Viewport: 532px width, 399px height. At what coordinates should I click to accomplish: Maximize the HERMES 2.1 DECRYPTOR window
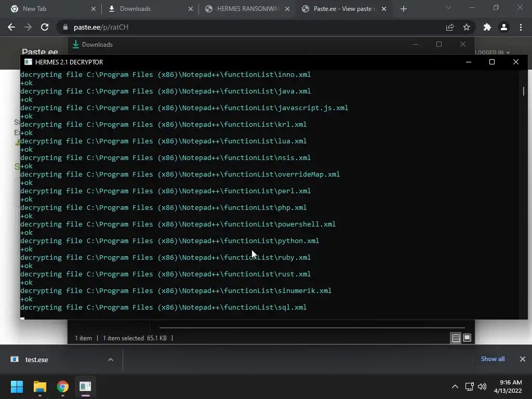[x=492, y=62]
